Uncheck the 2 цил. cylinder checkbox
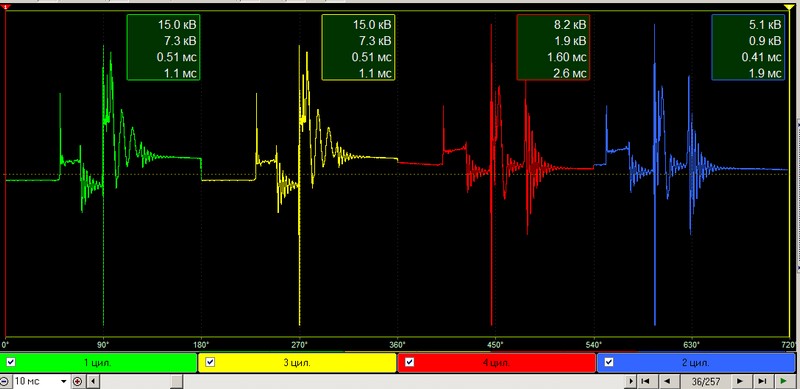Image resolution: width=800 pixels, height=389 pixels. [609, 362]
